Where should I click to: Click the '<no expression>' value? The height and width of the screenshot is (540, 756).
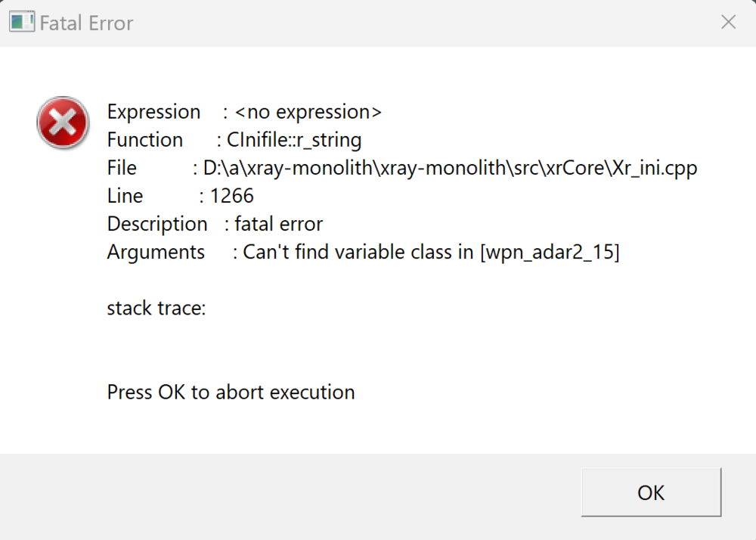308,112
